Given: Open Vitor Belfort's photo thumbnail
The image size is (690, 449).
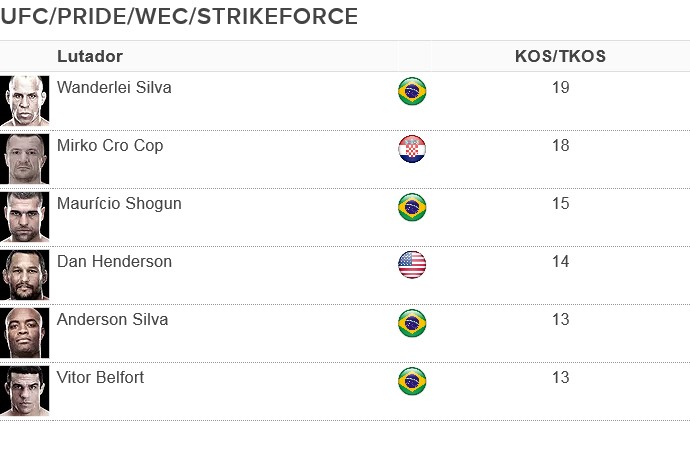Looking at the screenshot, I should (24, 390).
